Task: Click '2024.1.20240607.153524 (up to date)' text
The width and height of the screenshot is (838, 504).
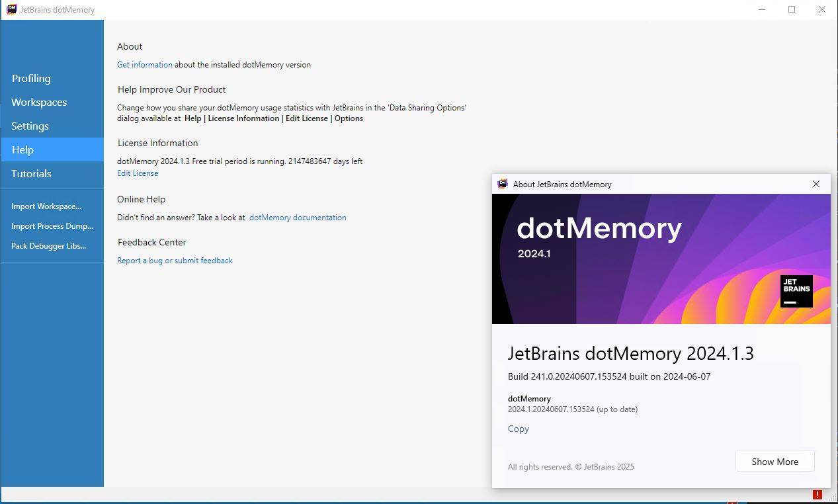Action: point(573,409)
